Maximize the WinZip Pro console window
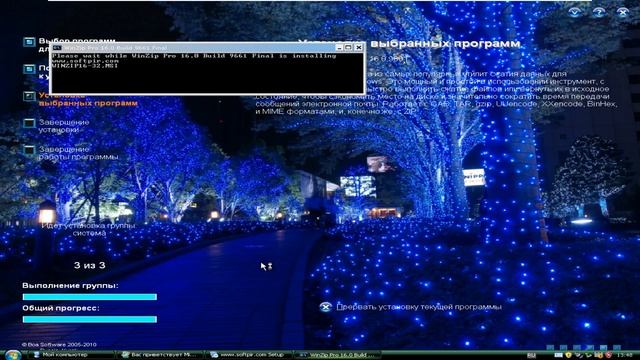 pyautogui.click(x=348, y=48)
